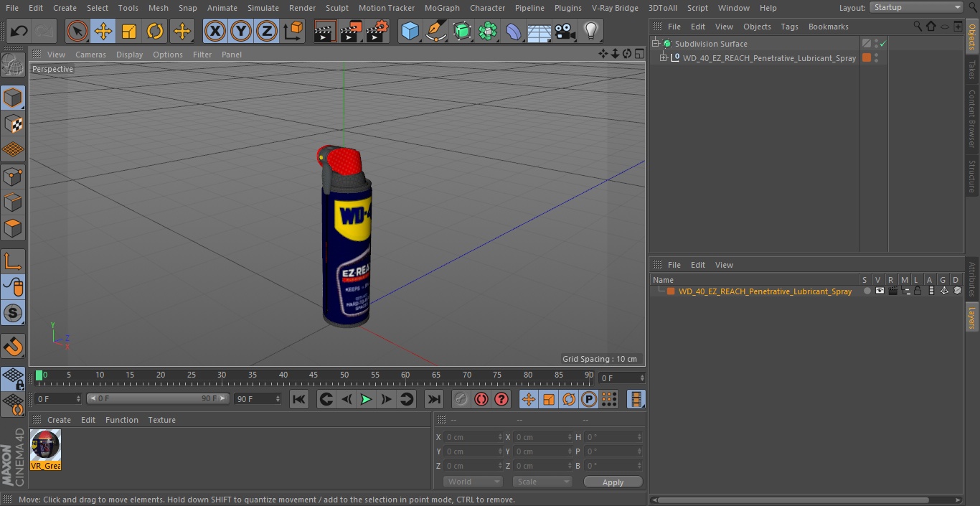Toggle layer visibility in viewport eye icon
Screen dimensions: 980x506
click(x=880, y=291)
